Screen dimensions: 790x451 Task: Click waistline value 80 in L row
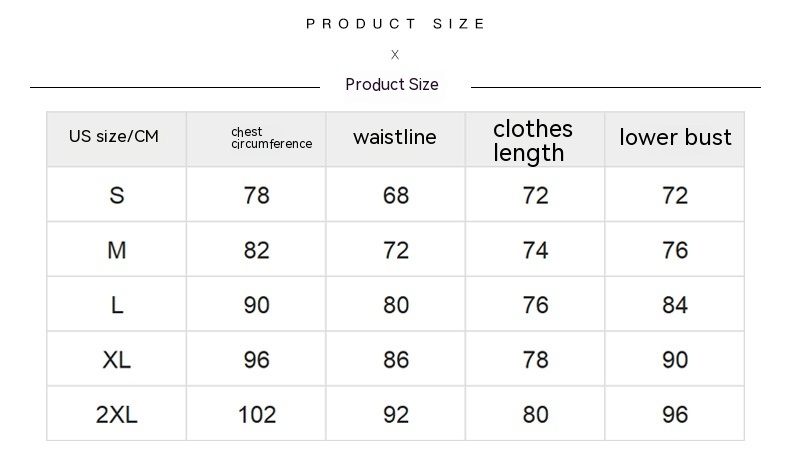tap(396, 305)
